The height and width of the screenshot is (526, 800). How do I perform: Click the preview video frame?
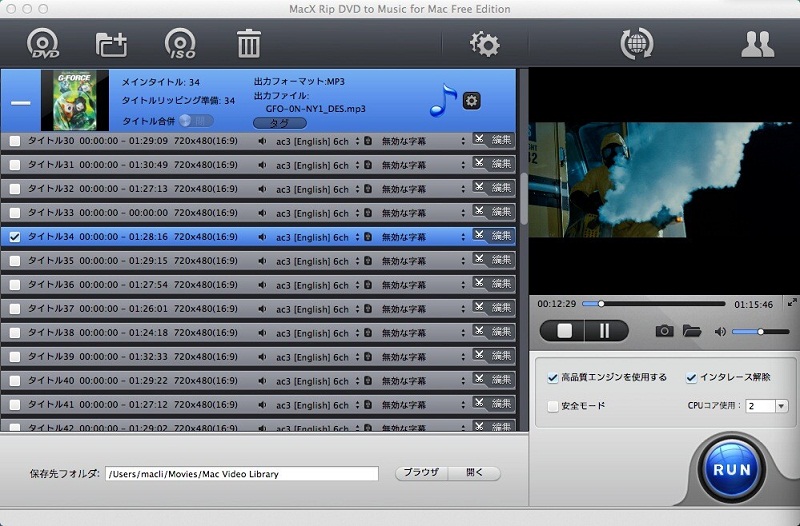[x=664, y=180]
